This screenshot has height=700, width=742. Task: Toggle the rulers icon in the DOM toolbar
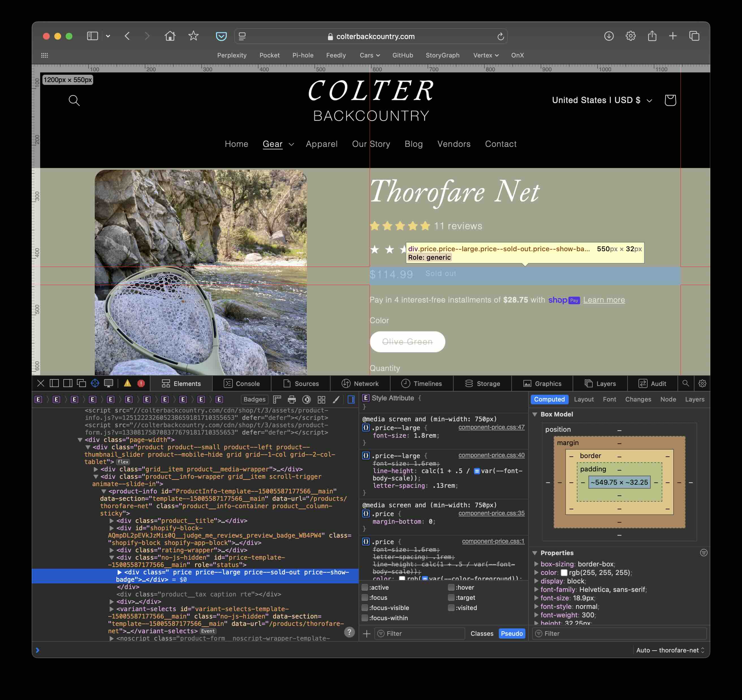point(277,399)
